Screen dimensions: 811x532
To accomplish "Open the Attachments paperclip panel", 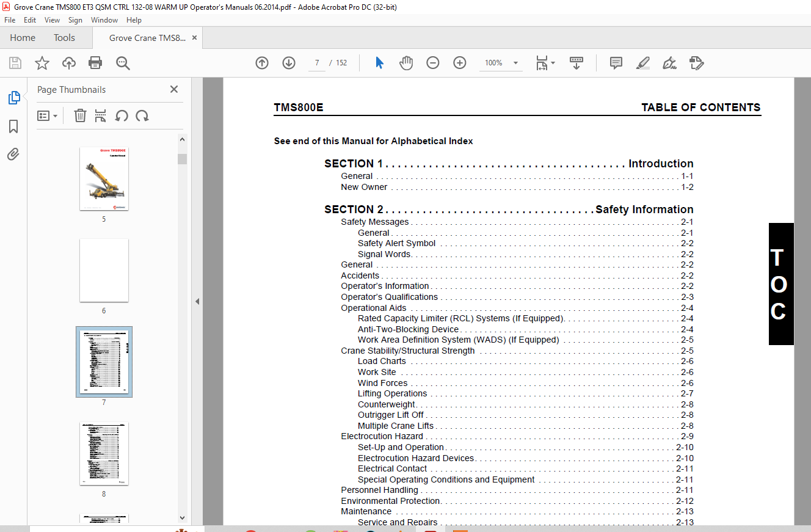I will (13, 155).
